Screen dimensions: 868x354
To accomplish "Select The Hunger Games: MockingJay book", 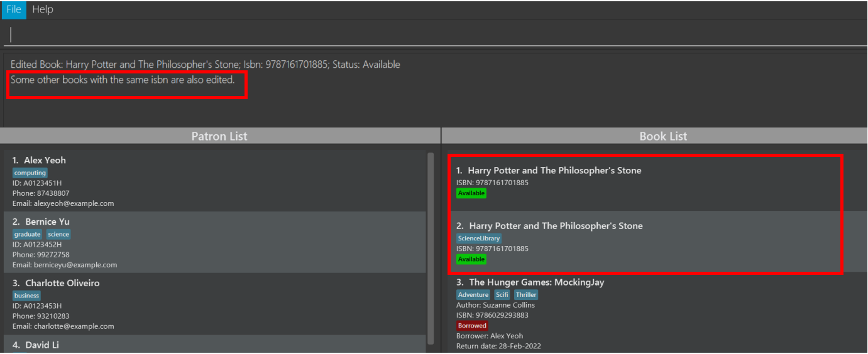I will pos(654,314).
